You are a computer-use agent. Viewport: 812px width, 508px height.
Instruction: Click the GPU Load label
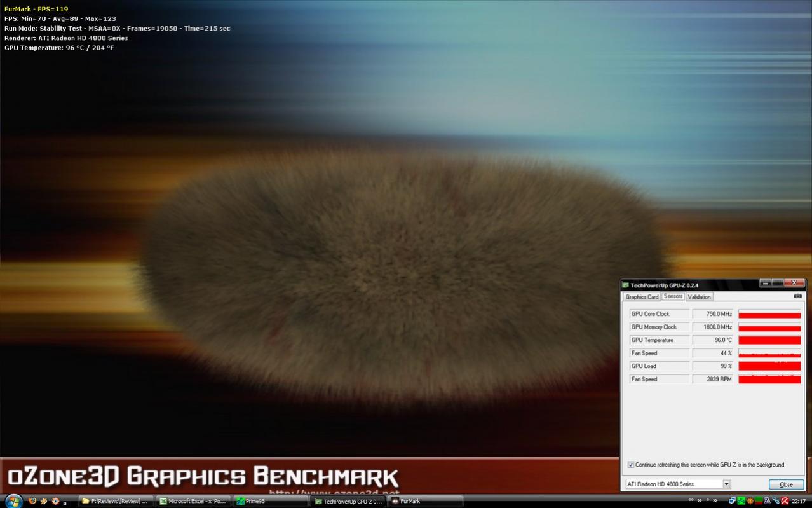tap(659, 366)
